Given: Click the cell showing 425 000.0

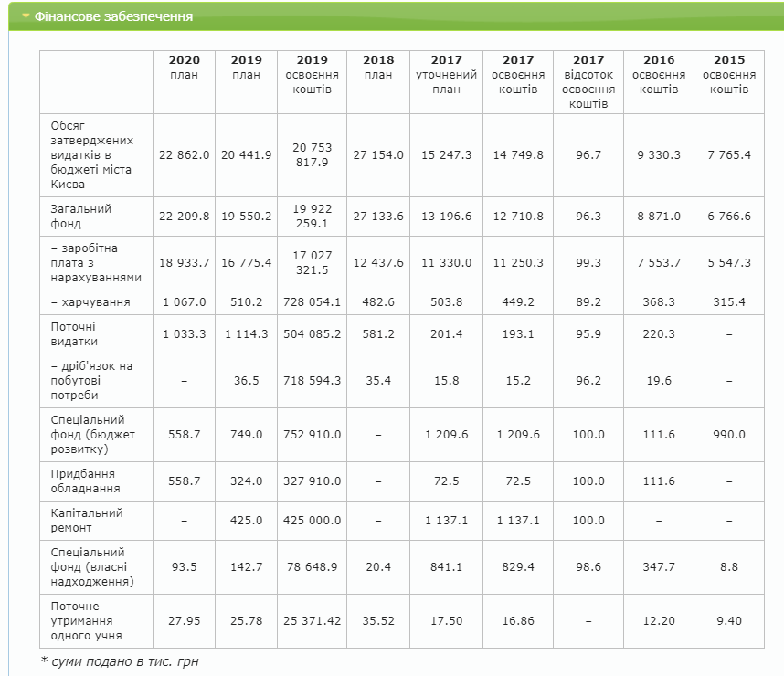Looking at the screenshot, I should click(x=313, y=520).
